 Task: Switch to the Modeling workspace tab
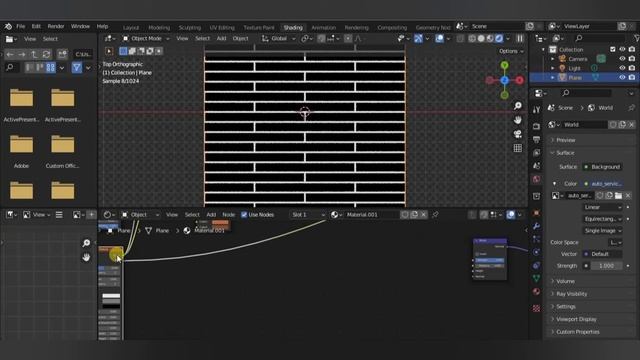[159, 28]
